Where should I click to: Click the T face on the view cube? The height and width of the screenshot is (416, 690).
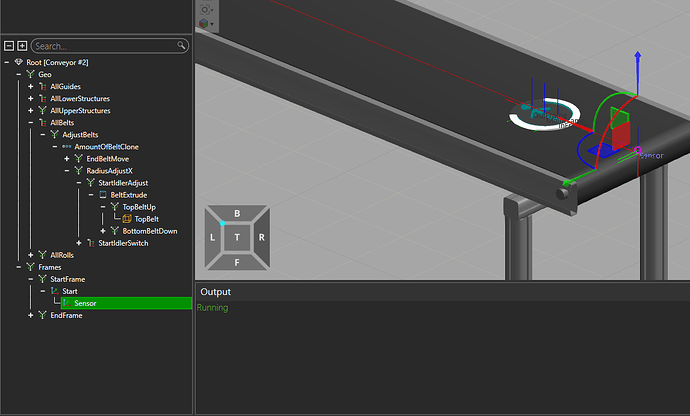point(237,238)
